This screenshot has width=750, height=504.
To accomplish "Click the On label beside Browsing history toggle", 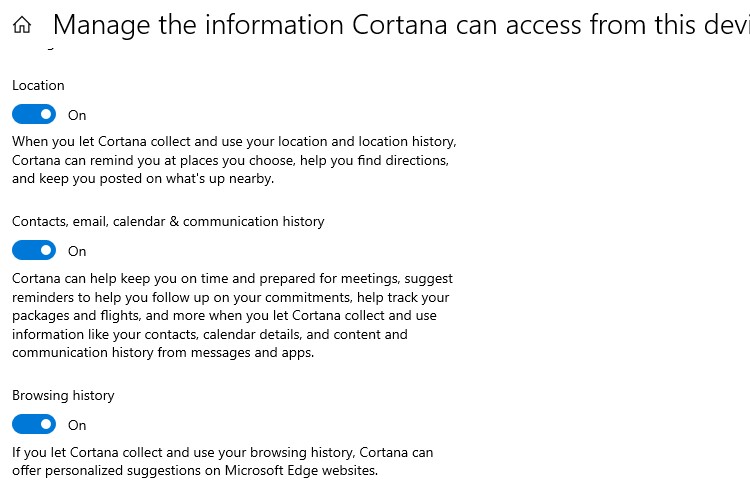I will (x=77, y=426).
